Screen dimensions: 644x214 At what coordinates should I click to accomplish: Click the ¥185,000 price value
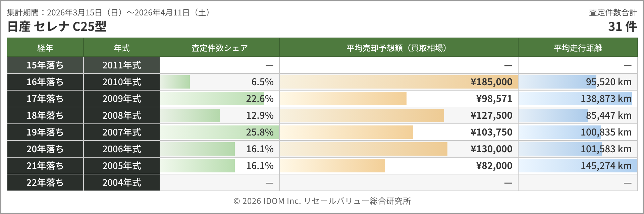tap(491, 82)
